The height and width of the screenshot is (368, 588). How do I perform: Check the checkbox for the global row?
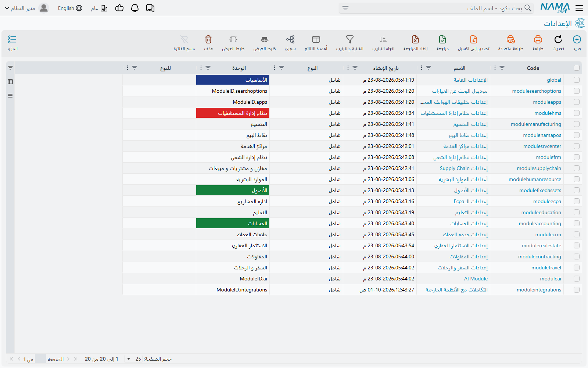pos(577,80)
